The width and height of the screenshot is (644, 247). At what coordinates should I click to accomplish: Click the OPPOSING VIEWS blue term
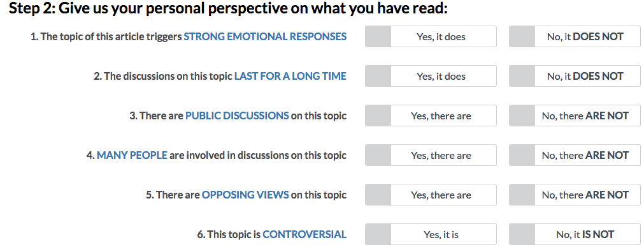245,195
